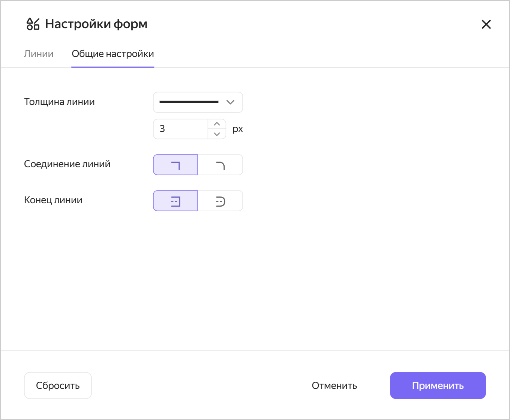Viewport: 510px width, 420px height.
Task: Select the Общие настройки tab
Action: [x=112, y=54]
